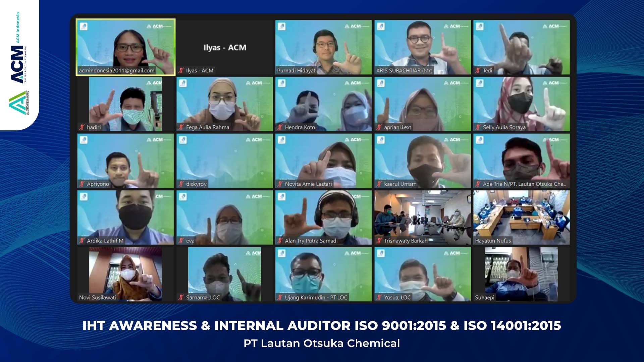The width and height of the screenshot is (644, 362).
Task: Click PT Lautan Otsuka Chemical subtitle text
Action: click(x=322, y=343)
